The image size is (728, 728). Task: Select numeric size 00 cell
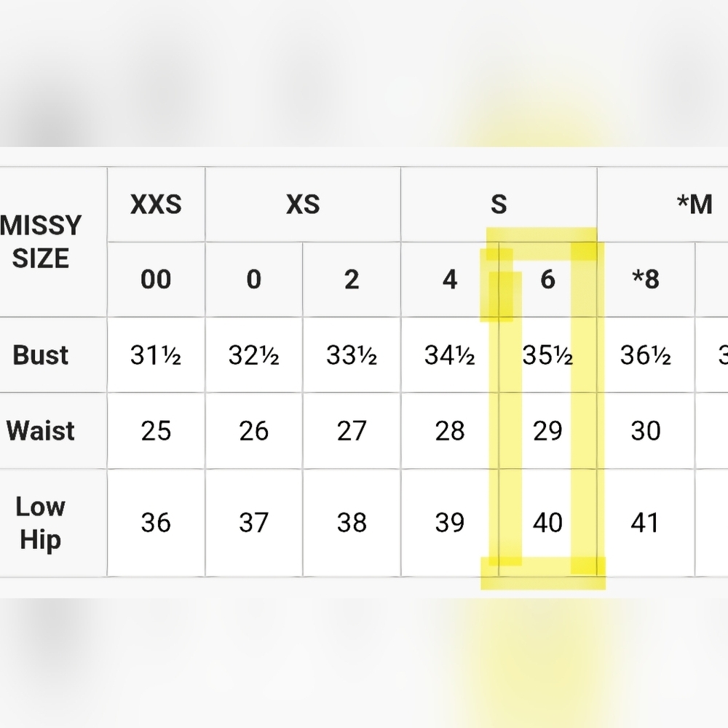click(156, 280)
